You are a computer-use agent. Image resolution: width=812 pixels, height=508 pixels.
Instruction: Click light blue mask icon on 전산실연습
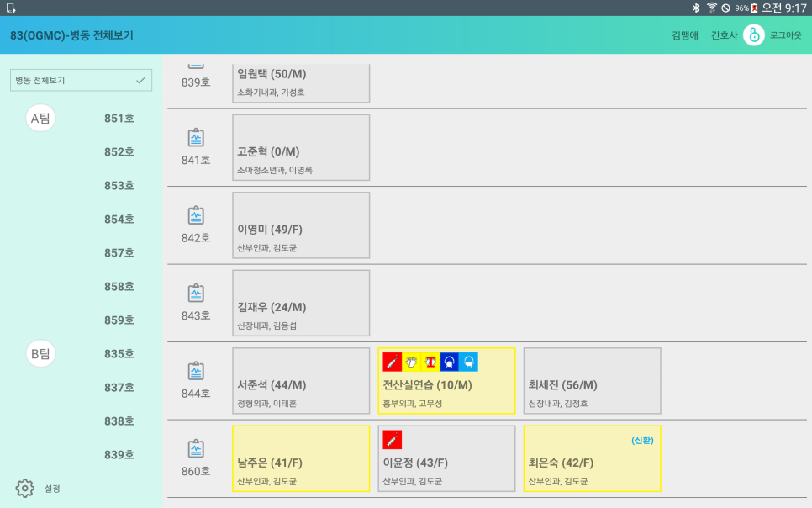pos(468,362)
